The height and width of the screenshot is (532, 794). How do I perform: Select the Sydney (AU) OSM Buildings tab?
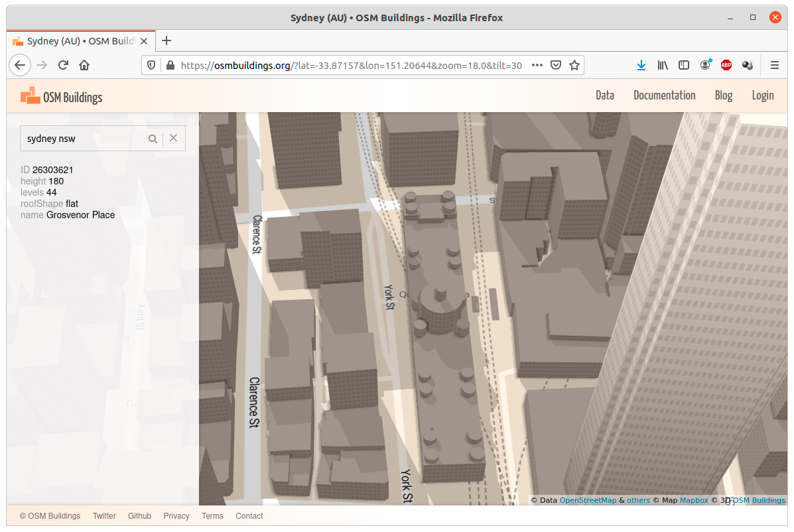tap(81, 41)
